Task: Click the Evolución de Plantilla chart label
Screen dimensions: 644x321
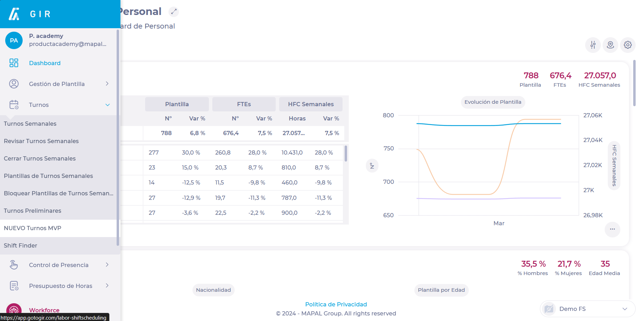Action: point(493,102)
